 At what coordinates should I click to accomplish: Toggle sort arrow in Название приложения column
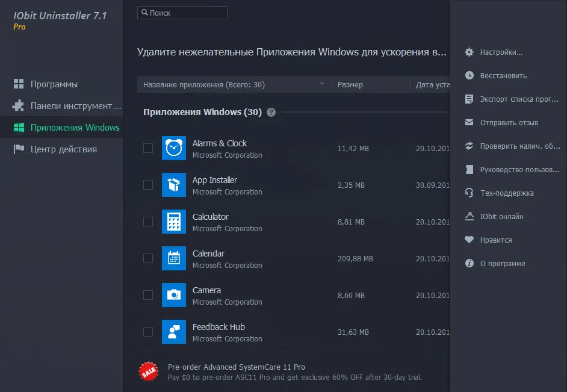pyautogui.click(x=322, y=84)
